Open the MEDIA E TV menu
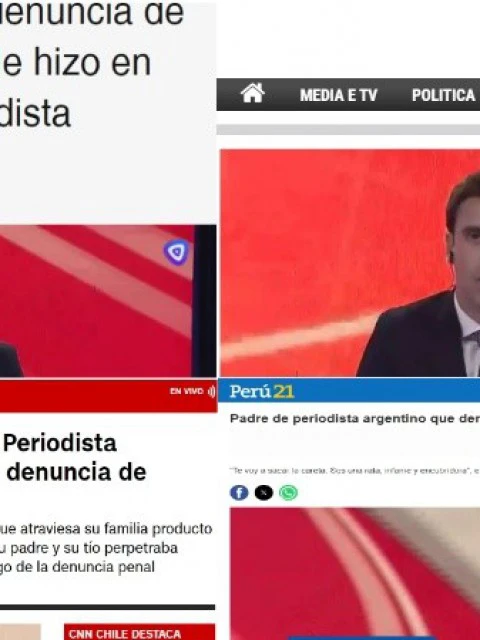Screen dimensions: 480x640 tap(338, 95)
